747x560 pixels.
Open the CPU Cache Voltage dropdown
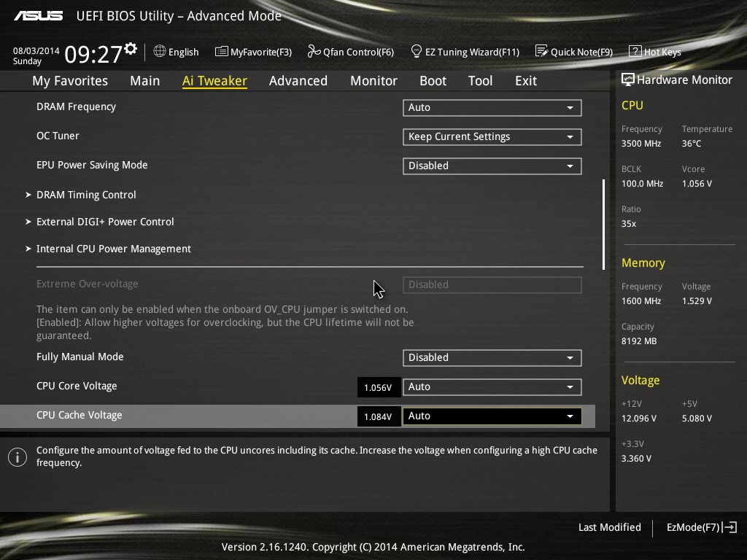[492, 416]
